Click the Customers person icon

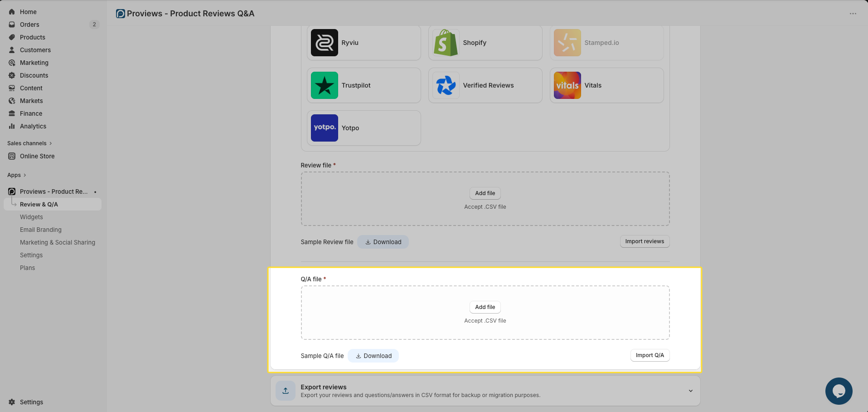pyautogui.click(x=12, y=50)
